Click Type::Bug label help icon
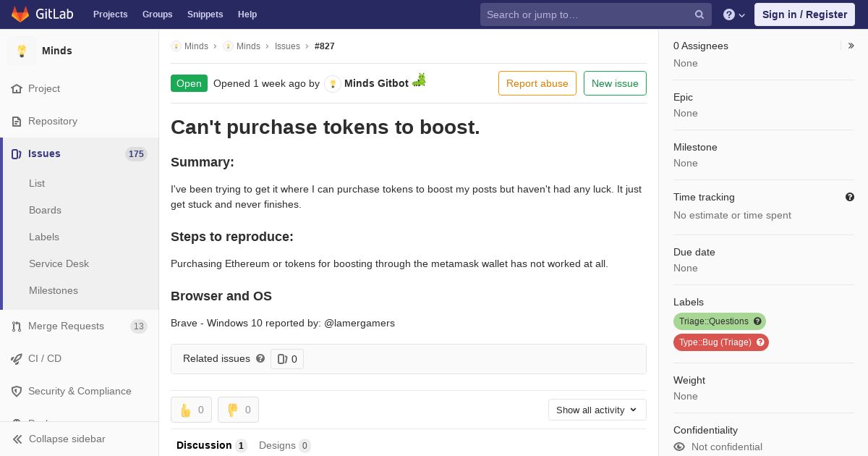 point(760,342)
